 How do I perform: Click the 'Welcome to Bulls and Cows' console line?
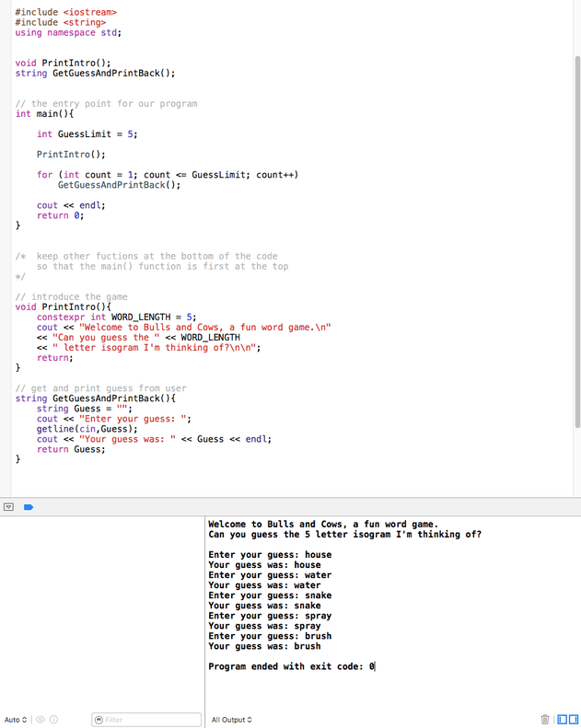pyautogui.click(x=323, y=525)
